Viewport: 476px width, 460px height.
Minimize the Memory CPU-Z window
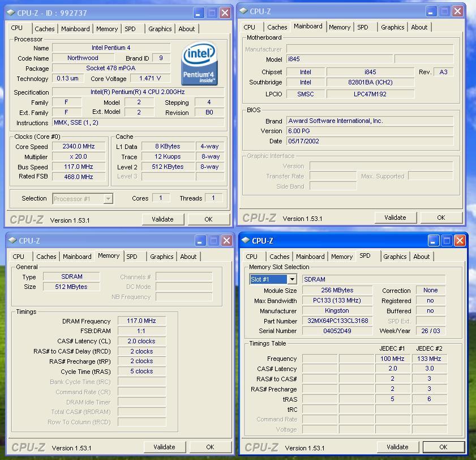point(200,241)
